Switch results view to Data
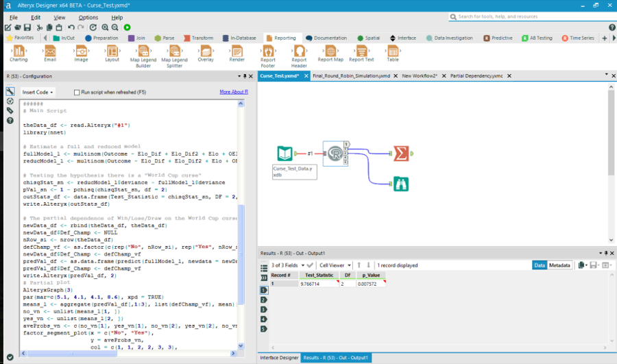 pyautogui.click(x=540, y=265)
